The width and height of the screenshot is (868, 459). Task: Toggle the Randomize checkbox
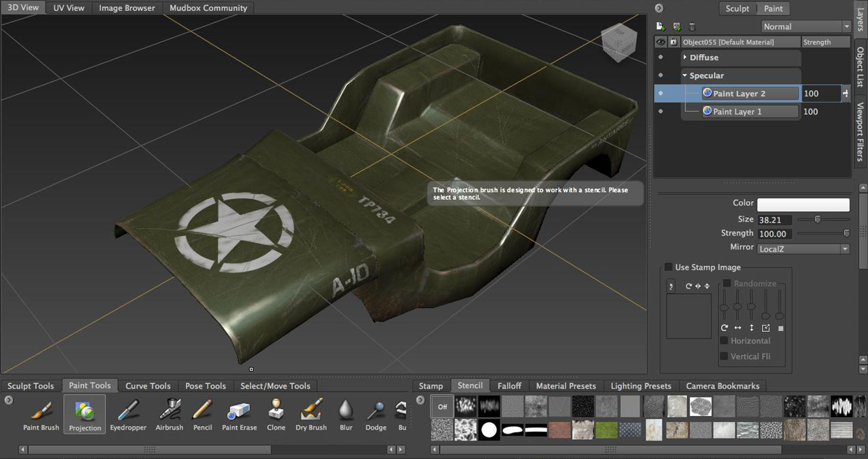click(x=727, y=283)
